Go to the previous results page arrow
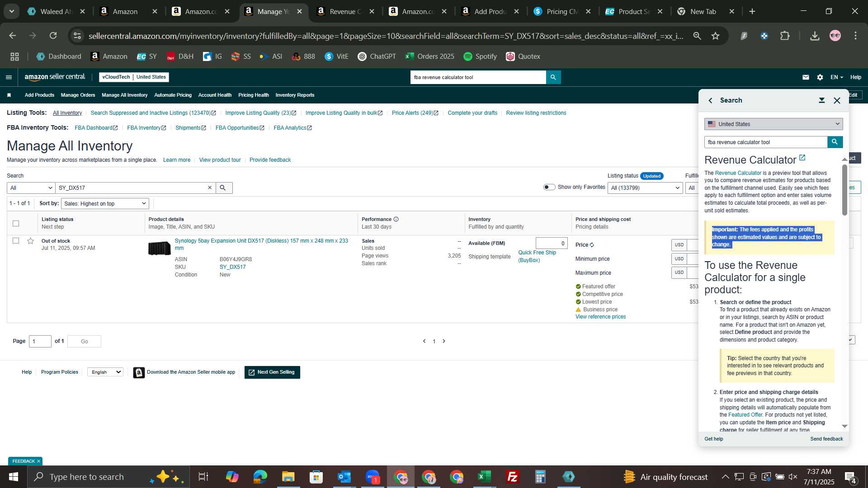 (x=424, y=341)
